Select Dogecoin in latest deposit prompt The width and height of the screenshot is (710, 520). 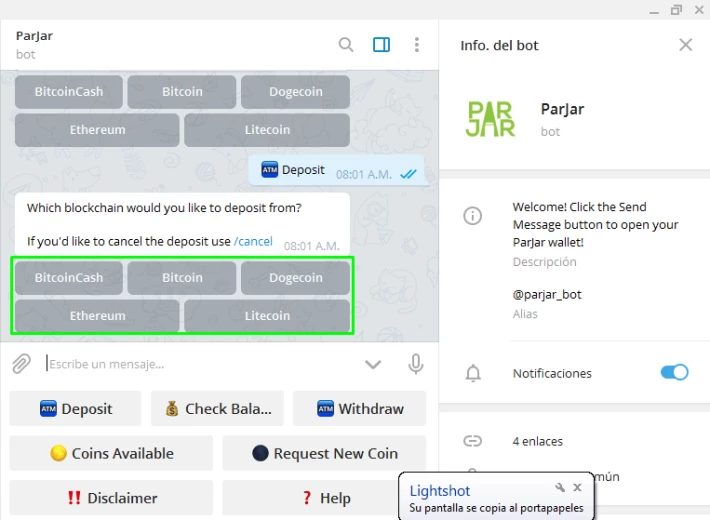(x=296, y=278)
